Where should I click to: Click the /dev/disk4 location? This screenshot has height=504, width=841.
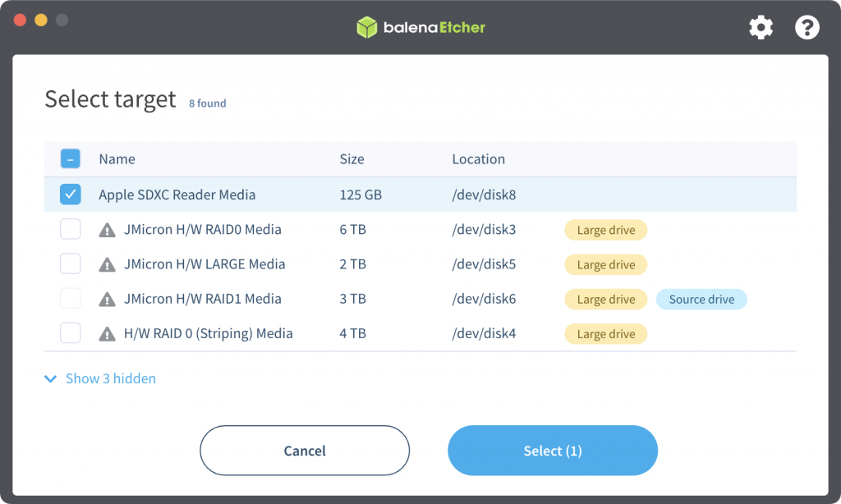(x=484, y=333)
